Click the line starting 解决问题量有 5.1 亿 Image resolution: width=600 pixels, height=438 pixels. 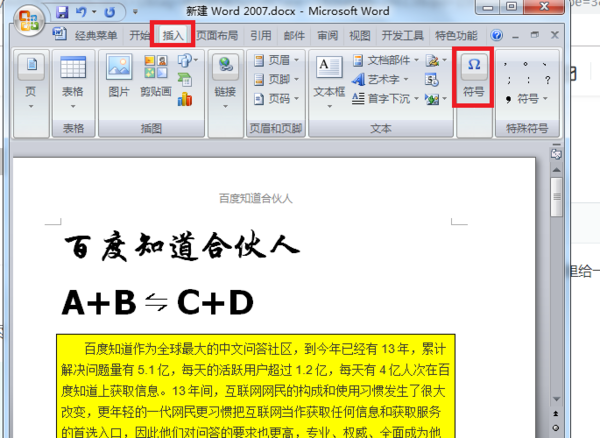[x=255, y=370]
